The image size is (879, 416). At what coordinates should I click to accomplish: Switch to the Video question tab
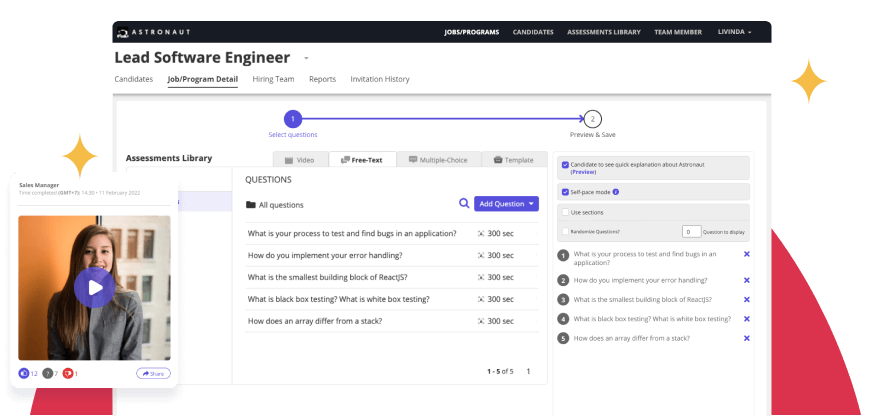tap(300, 159)
